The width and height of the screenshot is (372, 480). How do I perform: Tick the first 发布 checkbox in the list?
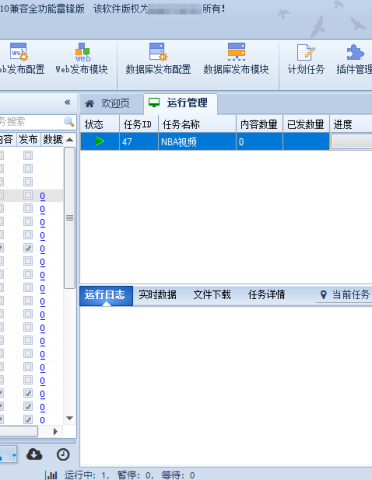(28, 155)
